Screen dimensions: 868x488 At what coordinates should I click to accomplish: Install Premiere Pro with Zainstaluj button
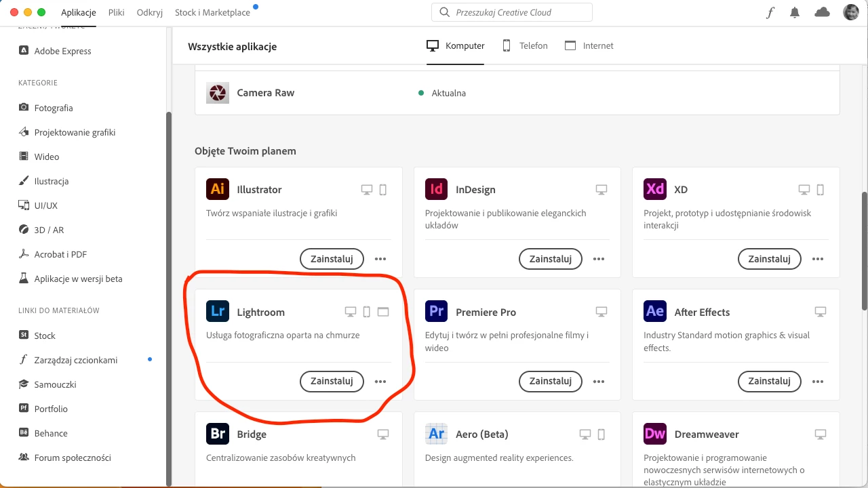(551, 382)
